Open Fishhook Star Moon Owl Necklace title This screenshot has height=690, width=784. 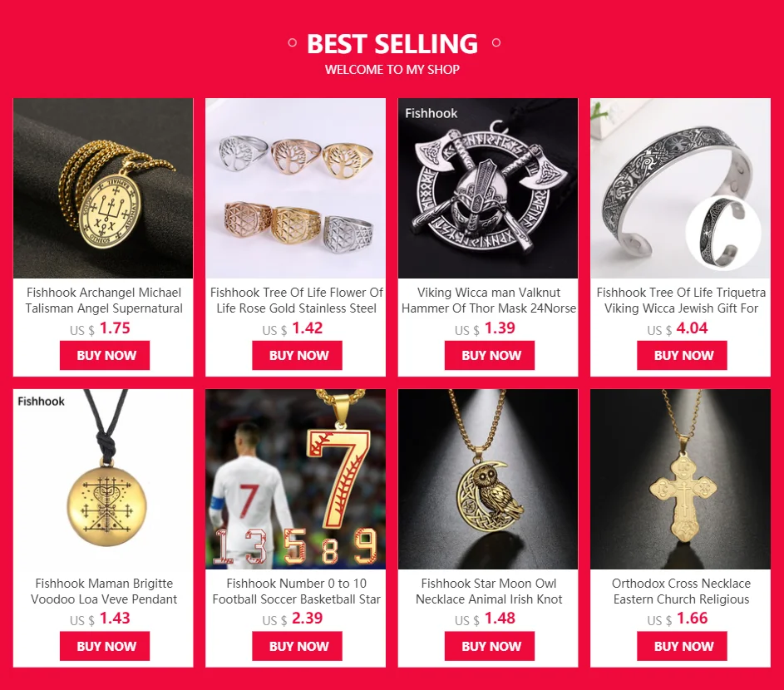(x=489, y=591)
